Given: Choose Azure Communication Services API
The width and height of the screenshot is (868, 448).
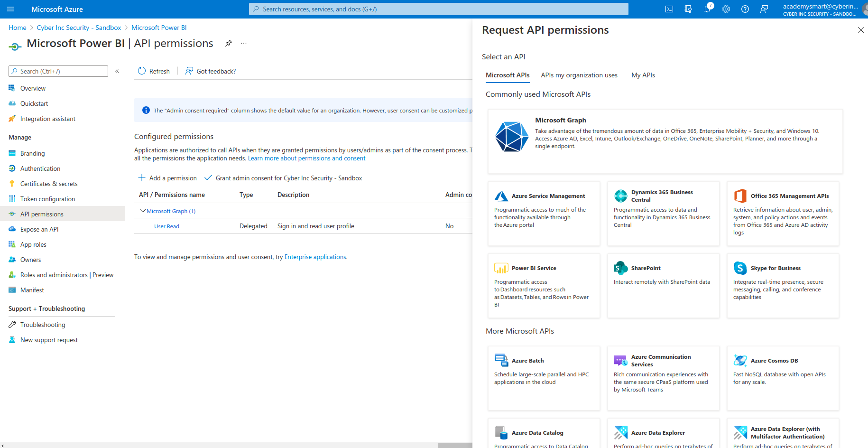Looking at the screenshot, I should (x=663, y=378).
